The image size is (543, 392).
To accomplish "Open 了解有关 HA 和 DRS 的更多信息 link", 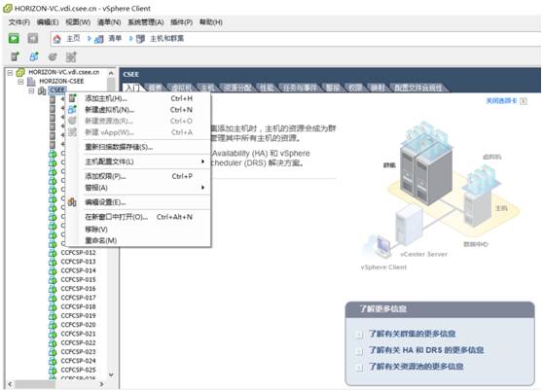I will coord(426,350).
